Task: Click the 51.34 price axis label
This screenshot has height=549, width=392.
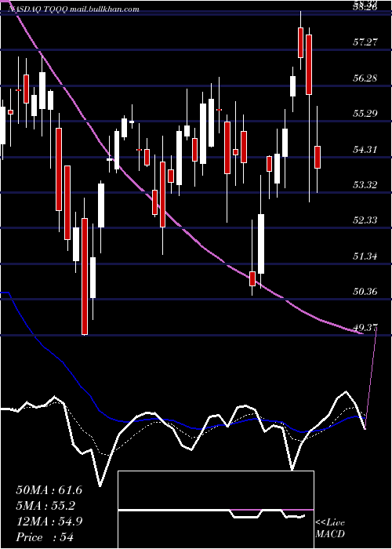Action: coord(365,256)
